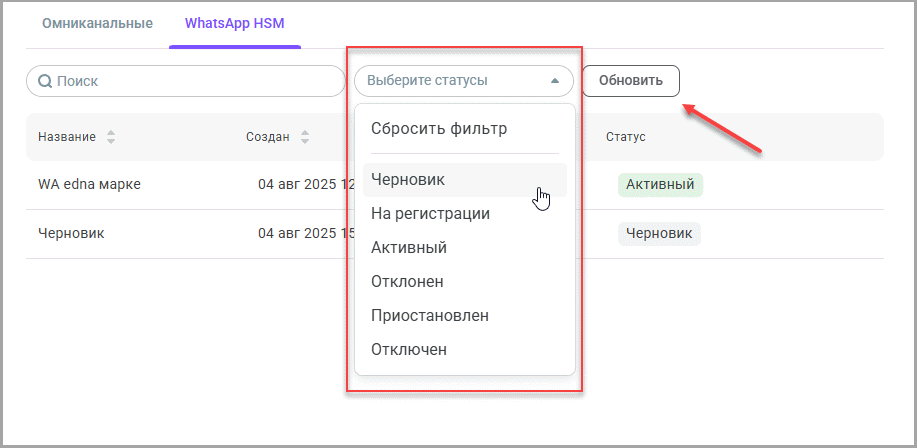Click the dropdown arrow in status selector
917x448 pixels.
tap(555, 81)
